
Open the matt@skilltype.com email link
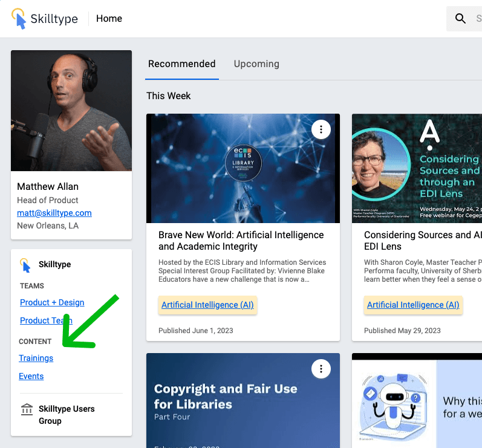point(54,213)
